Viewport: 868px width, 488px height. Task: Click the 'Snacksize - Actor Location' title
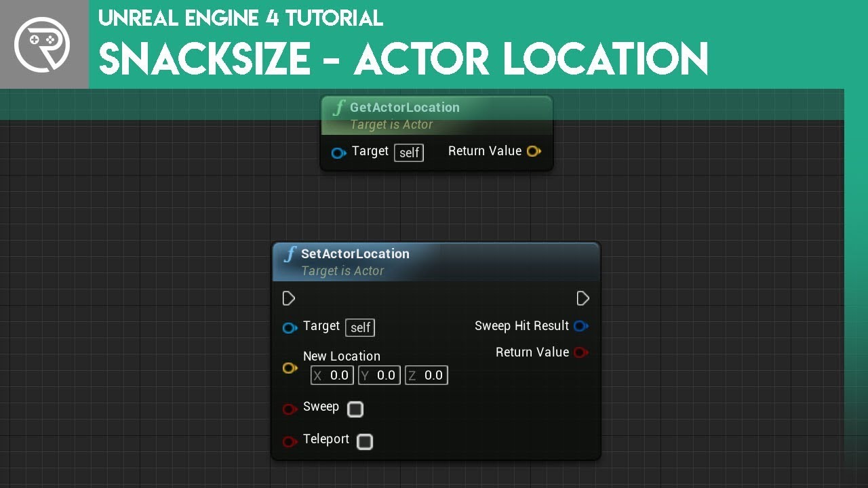point(404,58)
